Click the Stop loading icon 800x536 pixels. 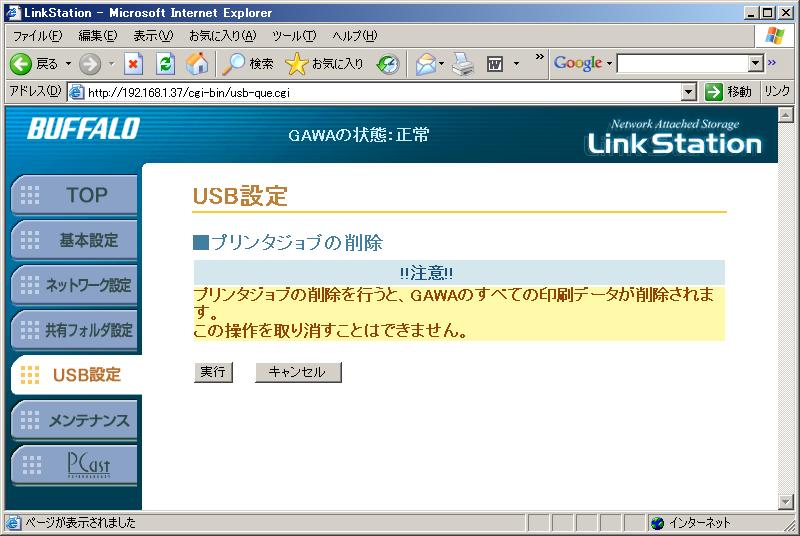[134, 64]
